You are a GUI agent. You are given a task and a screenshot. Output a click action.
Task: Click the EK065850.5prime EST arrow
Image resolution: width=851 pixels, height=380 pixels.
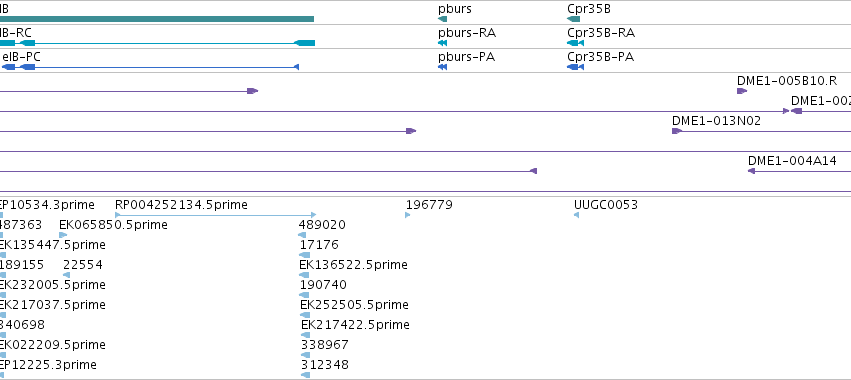[63, 235]
